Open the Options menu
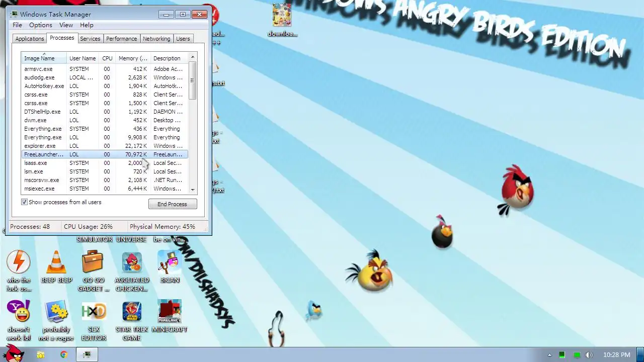 pos(40,25)
